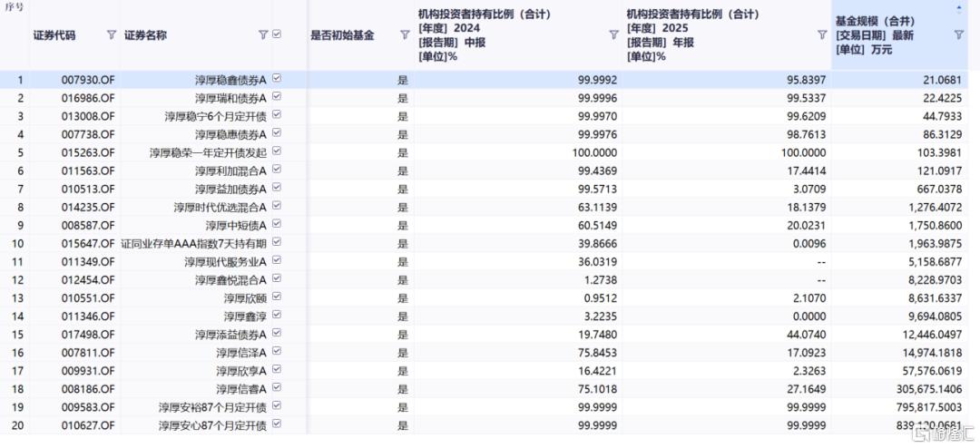Toggle checkbox for 淳厚时代优选混合A
Screen dimensions: 980x448
277,206
